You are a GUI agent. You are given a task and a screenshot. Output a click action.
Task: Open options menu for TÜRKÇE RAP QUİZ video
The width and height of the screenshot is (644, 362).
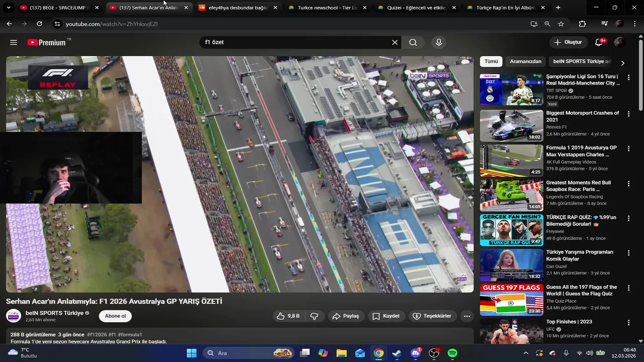[628, 218]
